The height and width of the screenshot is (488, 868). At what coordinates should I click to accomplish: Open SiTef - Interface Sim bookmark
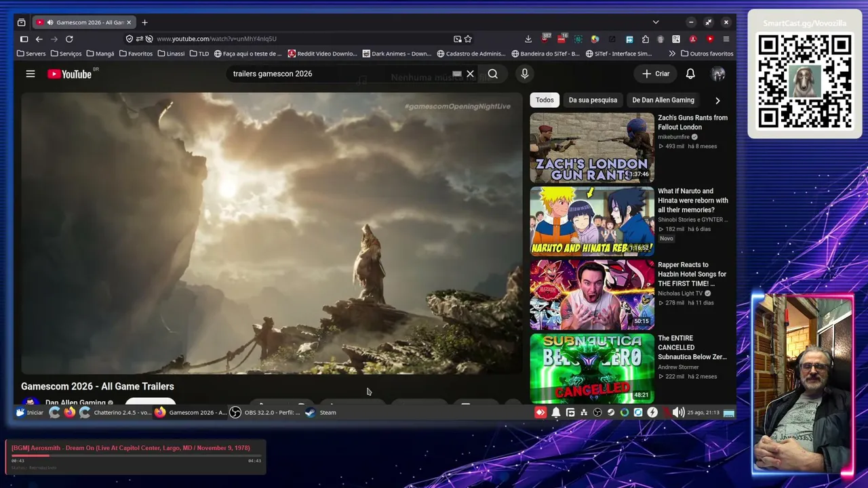coord(620,54)
